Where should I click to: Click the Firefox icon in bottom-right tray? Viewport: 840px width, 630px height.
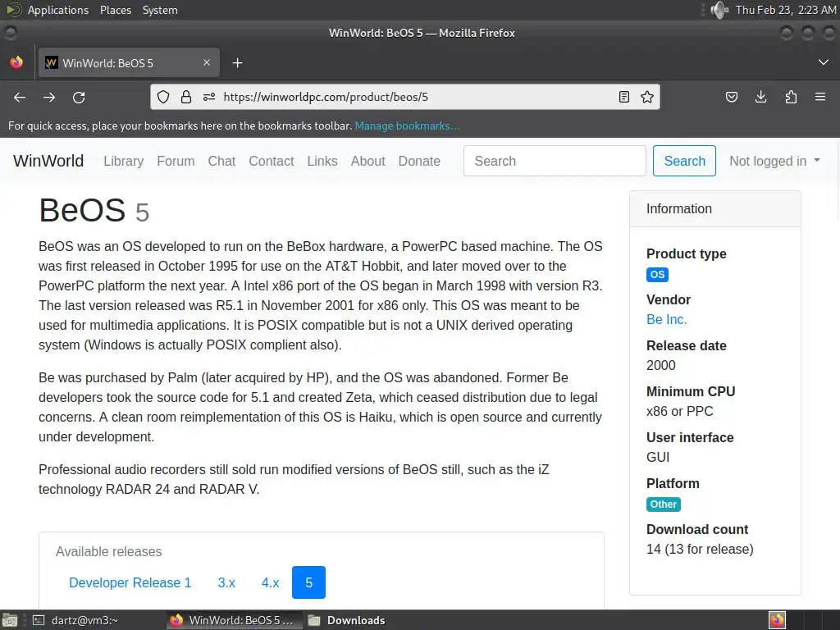click(x=777, y=620)
